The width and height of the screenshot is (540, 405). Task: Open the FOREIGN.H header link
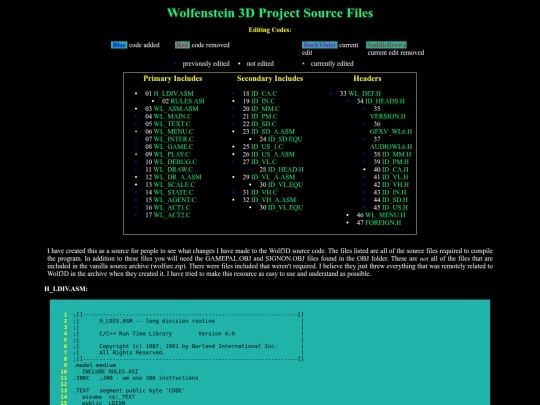pos(383,222)
